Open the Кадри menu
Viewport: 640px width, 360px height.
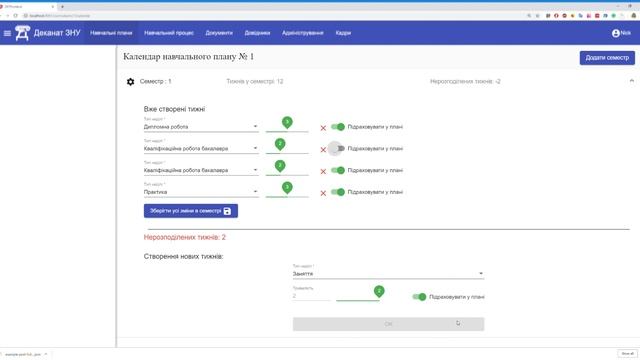click(x=343, y=33)
